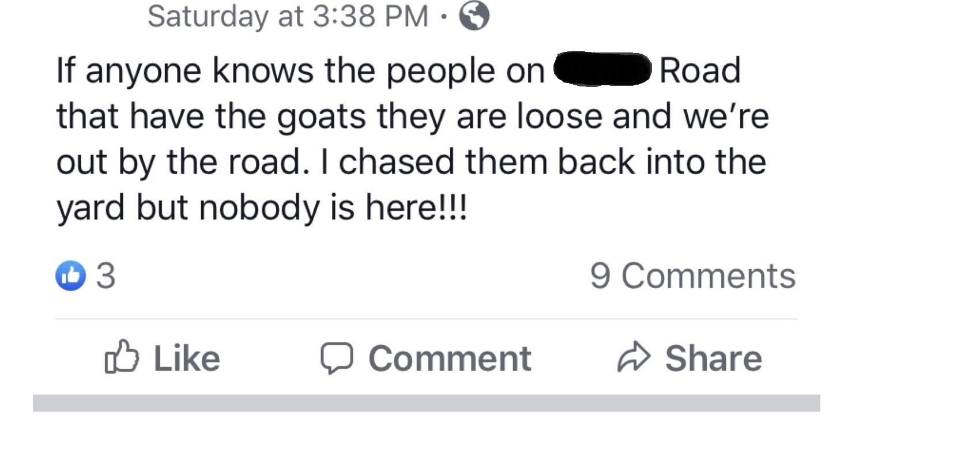
Task: Tap the curved arrow Share icon
Action: 633,357
